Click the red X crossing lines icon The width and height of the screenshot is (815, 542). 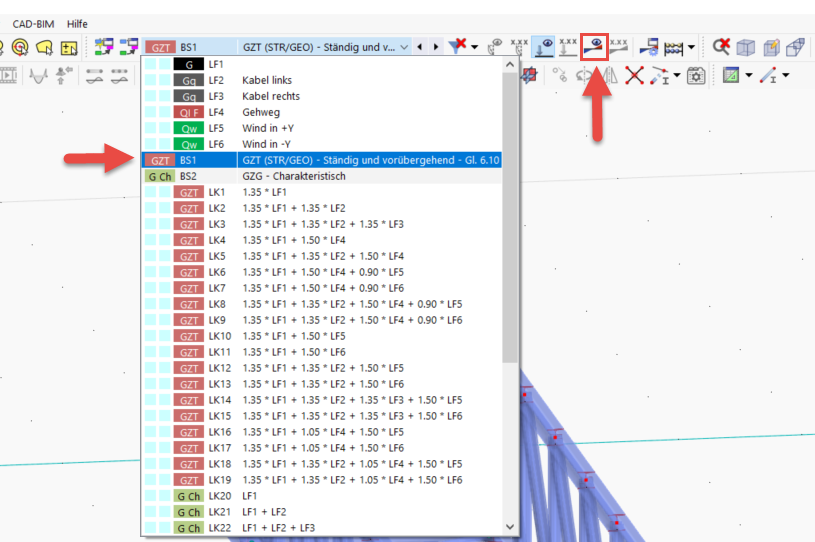click(635, 76)
